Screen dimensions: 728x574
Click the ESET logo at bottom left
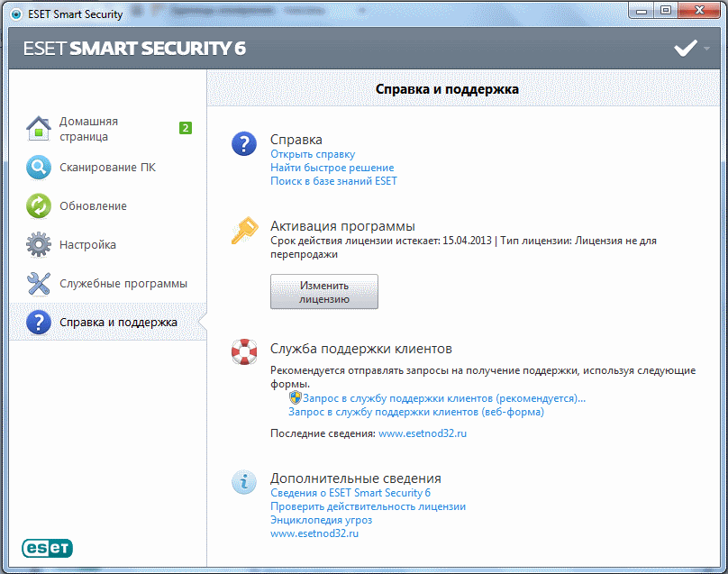pos(48,548)
